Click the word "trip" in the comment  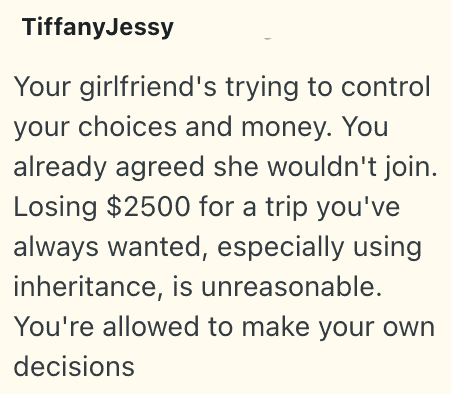[x=286, y=207]
